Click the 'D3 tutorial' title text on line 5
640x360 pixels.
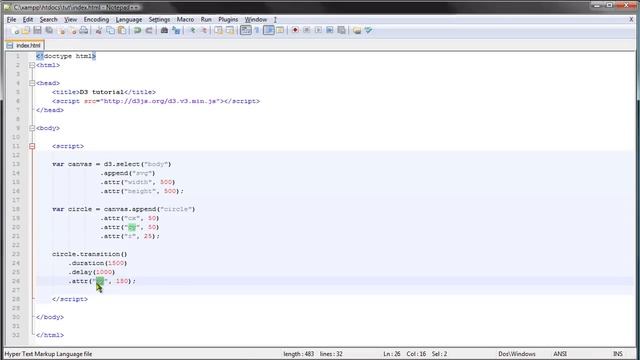[x=101, y=92]
